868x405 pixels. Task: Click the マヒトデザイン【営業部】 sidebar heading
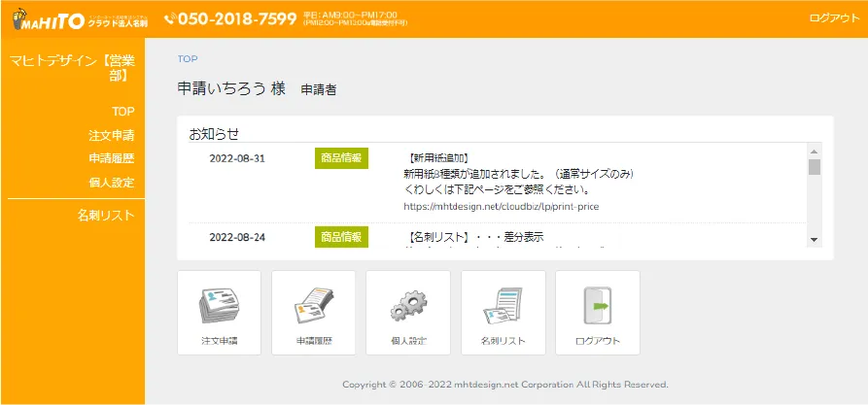pyautogui.click(x=73, y=68)
